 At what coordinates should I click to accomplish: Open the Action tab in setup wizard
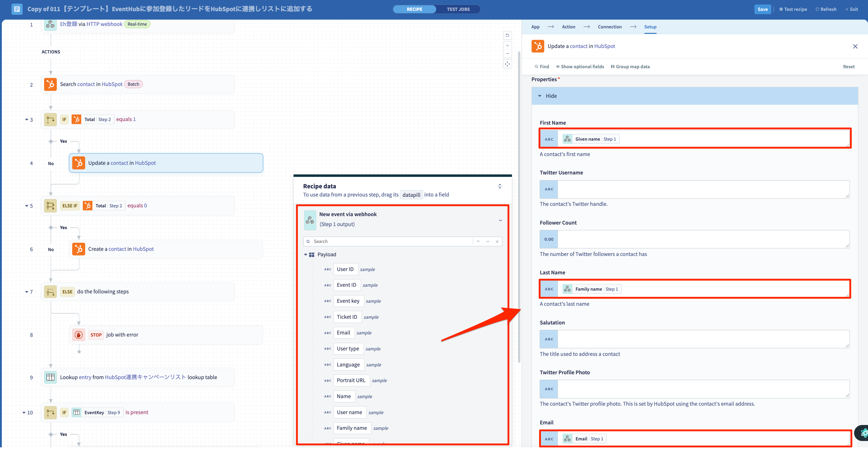(568, 27)
